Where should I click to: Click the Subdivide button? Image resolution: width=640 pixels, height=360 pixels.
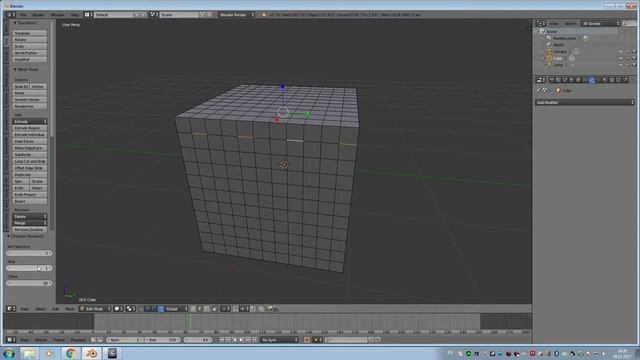pyautogui.click(x=29, y=155)
